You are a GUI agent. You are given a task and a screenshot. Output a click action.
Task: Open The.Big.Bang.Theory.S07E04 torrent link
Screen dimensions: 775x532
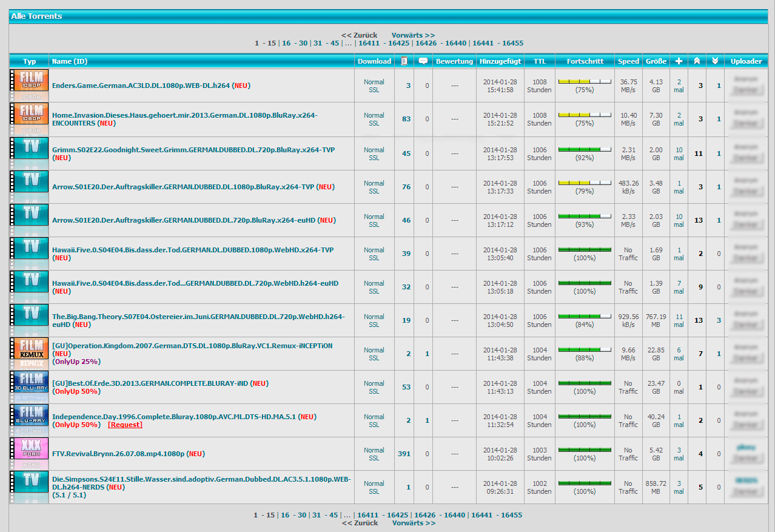tap(198, 320)
